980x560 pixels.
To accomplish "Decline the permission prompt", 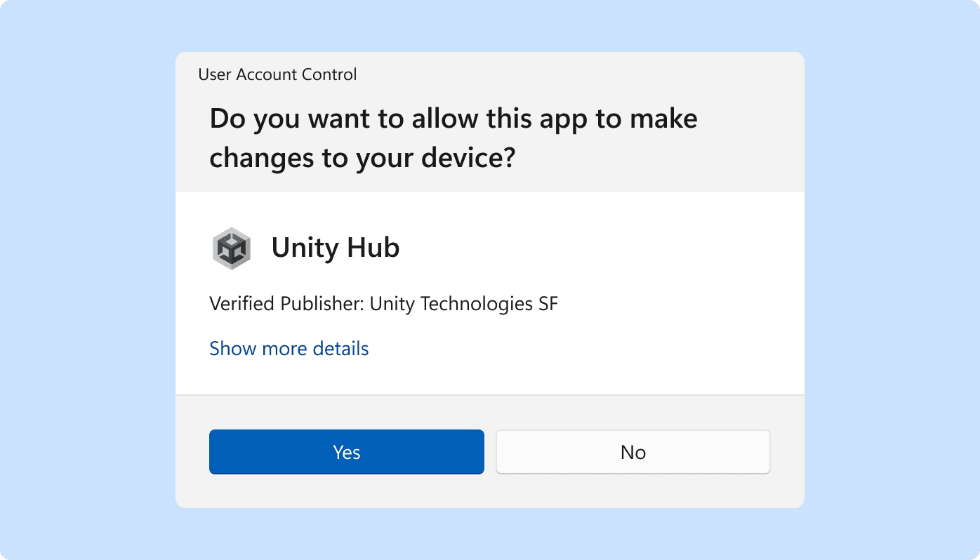I will (x=633, y=452).
